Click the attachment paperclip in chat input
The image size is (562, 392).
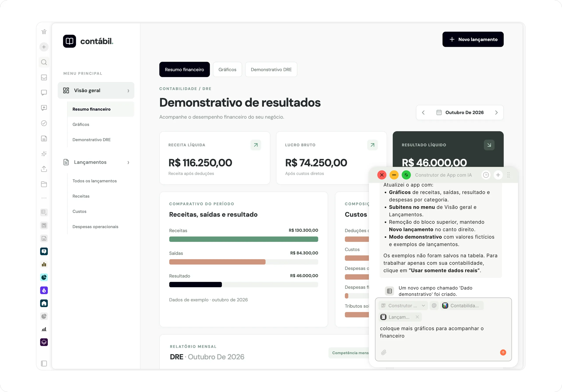[384, 352]
